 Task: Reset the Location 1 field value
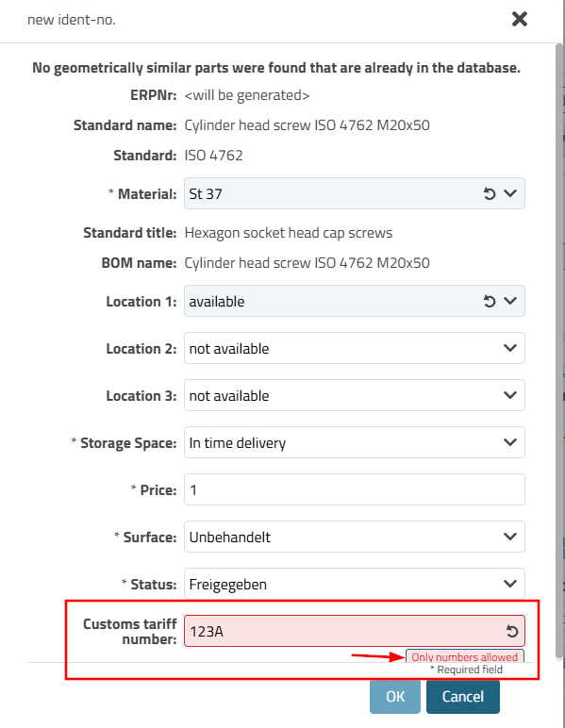490,302
